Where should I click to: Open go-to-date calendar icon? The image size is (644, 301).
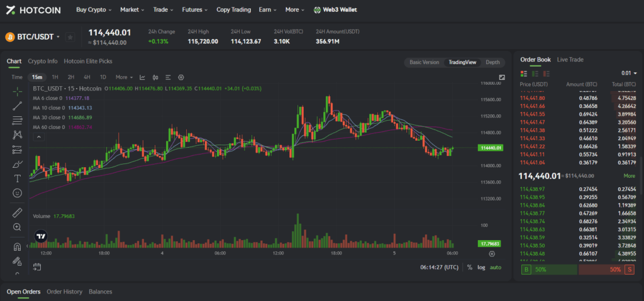37,267
